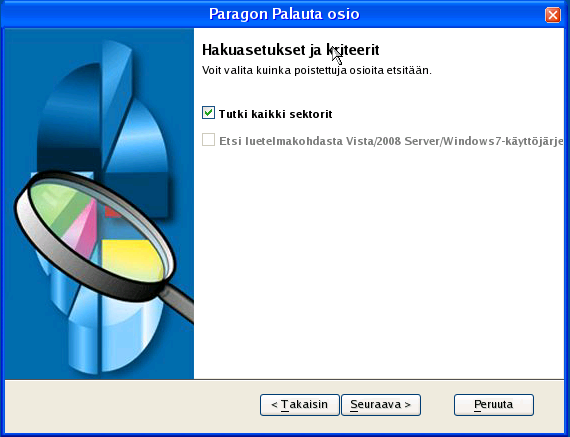Screen dimensions: 570x437
Task: Click the Tutki kaikki sektorit label text
Action: pyautogui.click(x=276, y=114)
